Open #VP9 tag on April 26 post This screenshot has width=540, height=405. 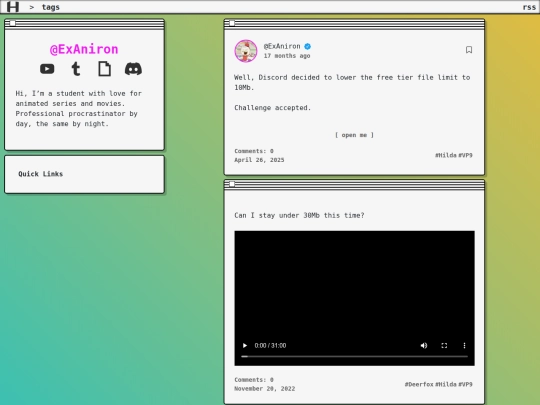465,155
